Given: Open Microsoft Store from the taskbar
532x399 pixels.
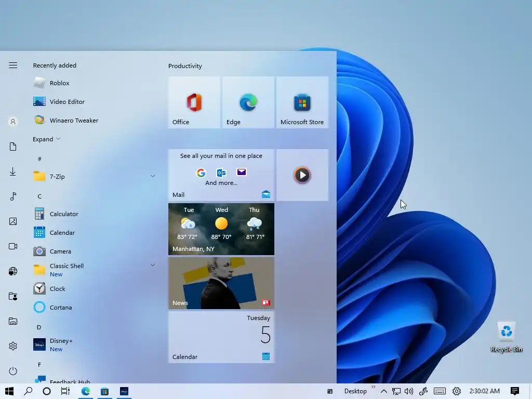Looking at the screenshot, I should click(x=104, y=391).
